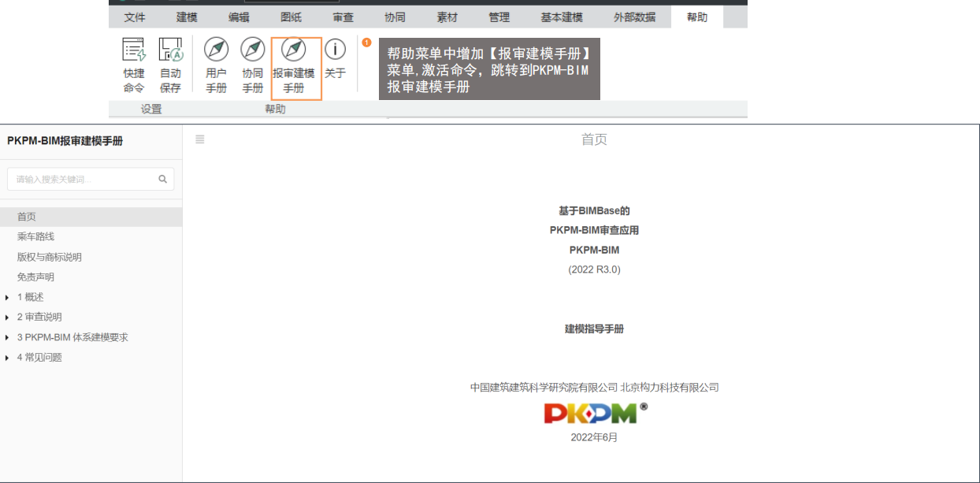980x483 pixels.
Task: Switch to the 外部数据 ribbon tab
Action: coord(634,17)
